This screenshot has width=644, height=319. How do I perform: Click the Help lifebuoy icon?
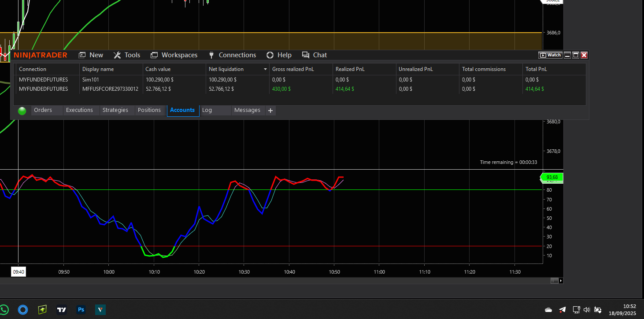click(x=270, y=55)
